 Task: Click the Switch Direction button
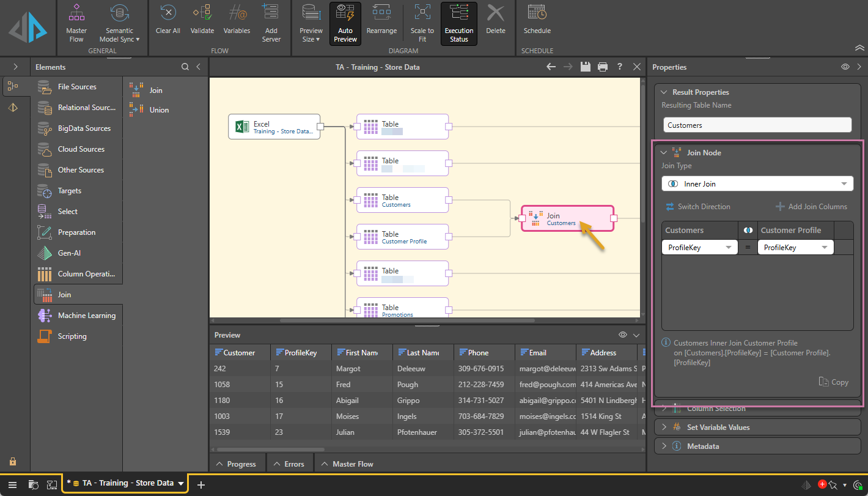pyautogui.click(x=697, y=207)
